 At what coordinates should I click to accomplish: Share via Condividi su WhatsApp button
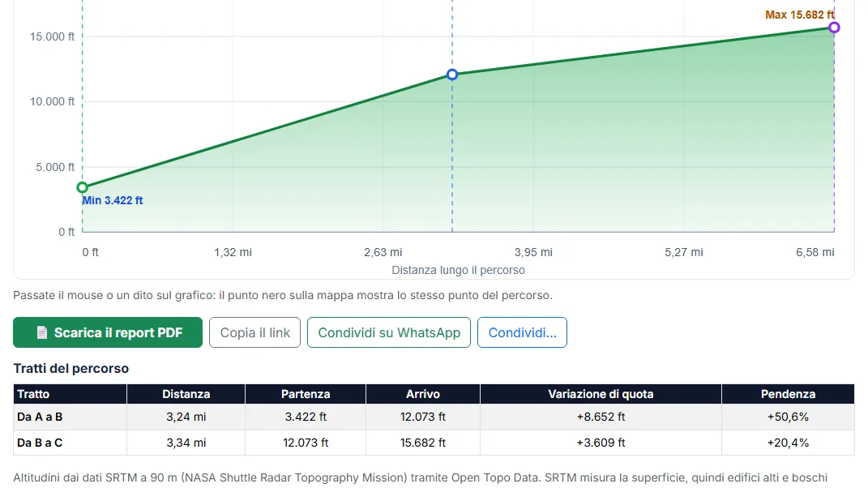(388, 332)
